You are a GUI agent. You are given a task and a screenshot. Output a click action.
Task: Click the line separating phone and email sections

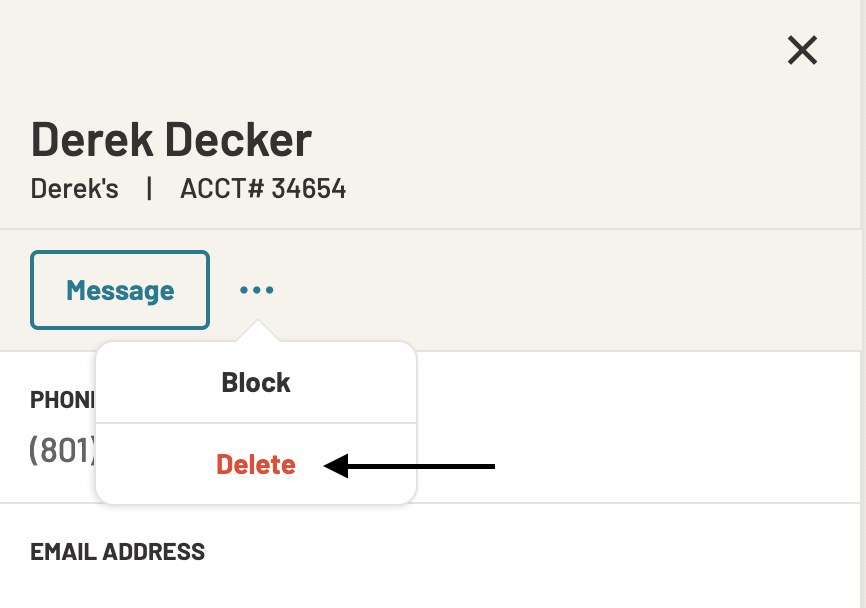(431, 503)
